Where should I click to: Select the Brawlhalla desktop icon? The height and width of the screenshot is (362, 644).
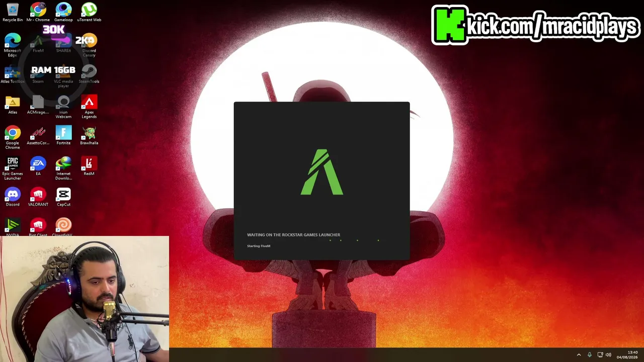pyautogui.click(x=89, y=136)
